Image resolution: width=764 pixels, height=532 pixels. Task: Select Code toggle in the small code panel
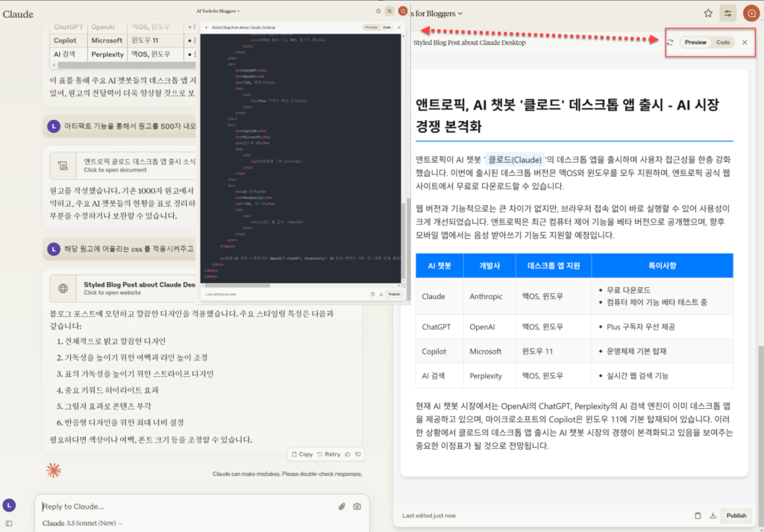[x=387, y=28]
